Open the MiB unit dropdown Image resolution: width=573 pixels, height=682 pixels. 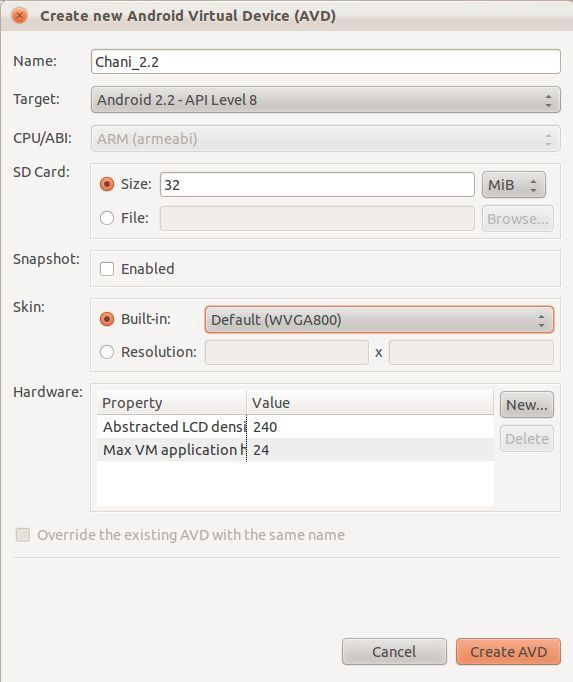pos(513,185)
